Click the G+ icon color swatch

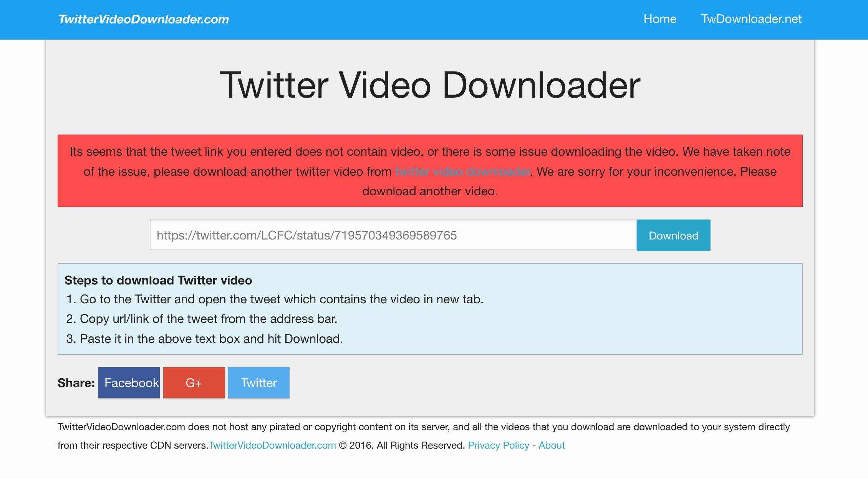194,383
